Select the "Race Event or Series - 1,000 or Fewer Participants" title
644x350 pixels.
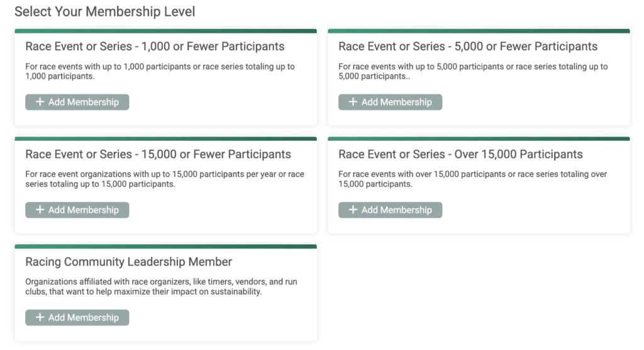coord(155,47)
